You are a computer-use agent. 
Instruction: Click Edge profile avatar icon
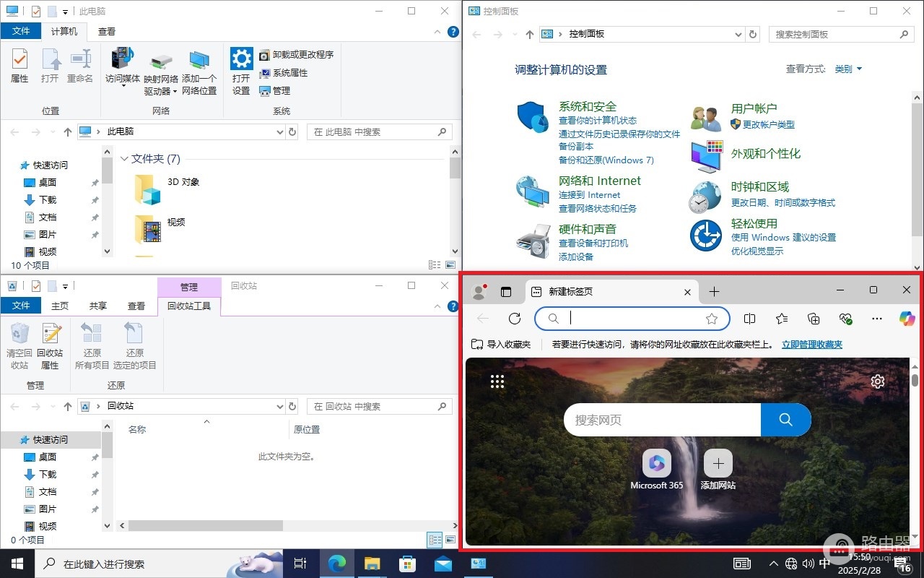[479, 292]
